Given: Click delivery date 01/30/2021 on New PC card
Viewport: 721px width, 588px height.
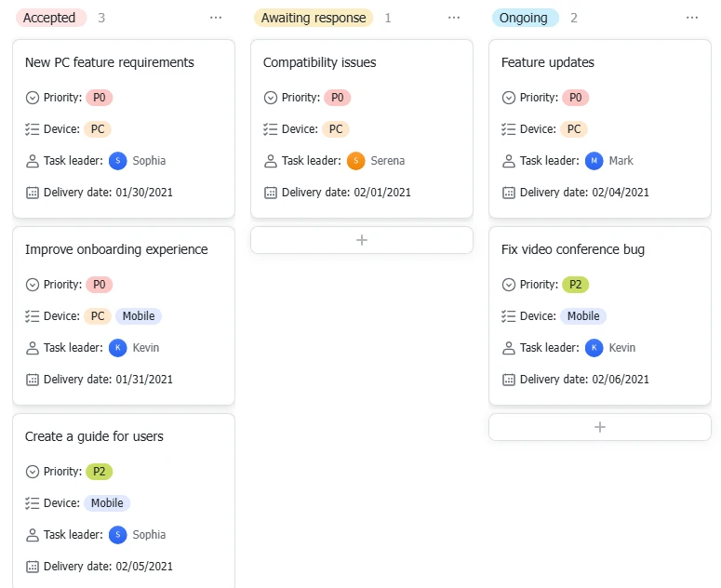Looking at the screenshot, I should point(144,193).
